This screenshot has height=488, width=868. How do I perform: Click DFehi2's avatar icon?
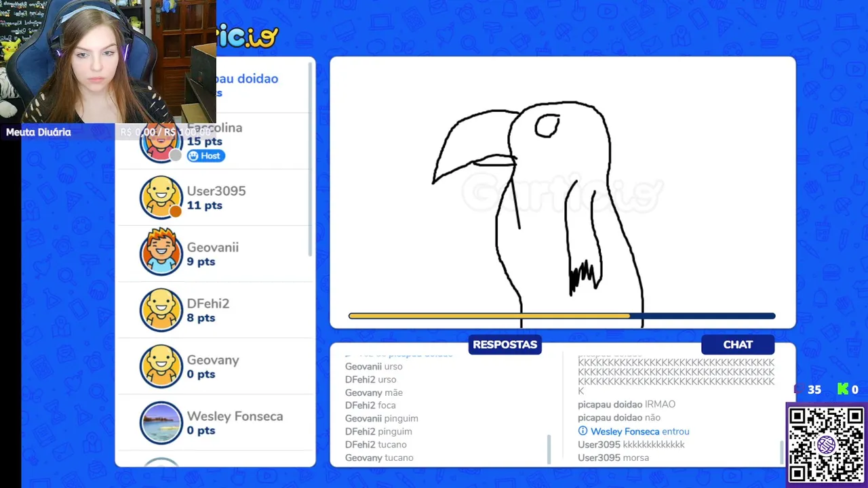pos(161,310)
